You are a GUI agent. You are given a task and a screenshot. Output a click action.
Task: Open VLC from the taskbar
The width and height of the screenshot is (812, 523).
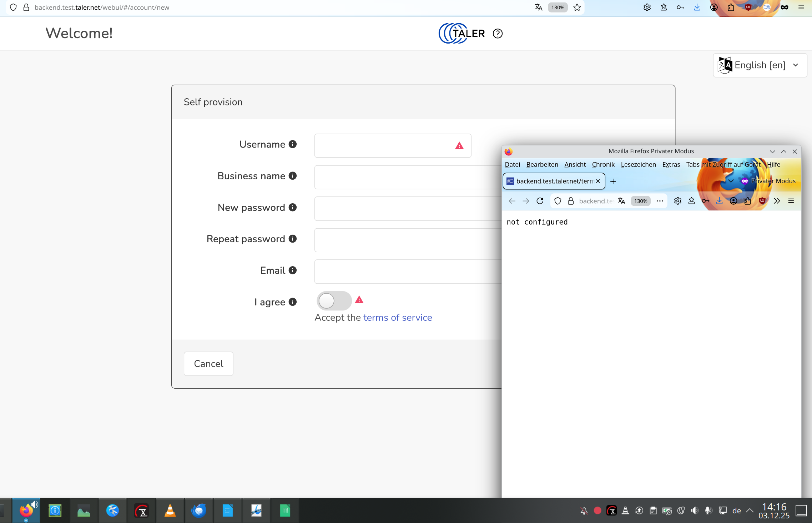click(x=170, y=511)
